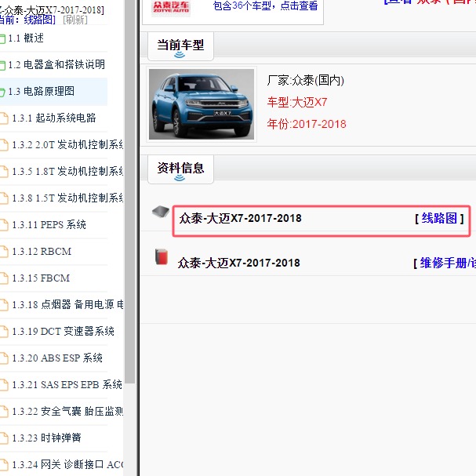Open the 维修手册 link for 大迈X7
This screenshot has width=476, height=476.
click(448, 263)
